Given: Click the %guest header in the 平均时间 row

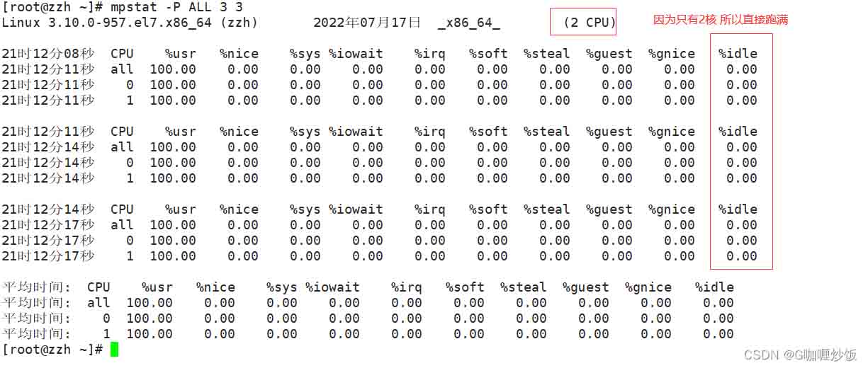Looking at the screenshot, I should (x=586, y=287).
